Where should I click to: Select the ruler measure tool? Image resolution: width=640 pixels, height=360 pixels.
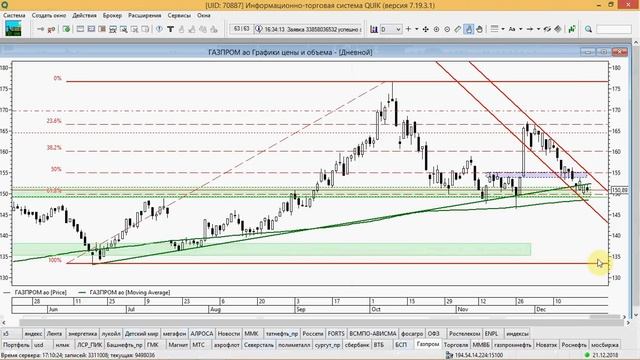[458, 29]
